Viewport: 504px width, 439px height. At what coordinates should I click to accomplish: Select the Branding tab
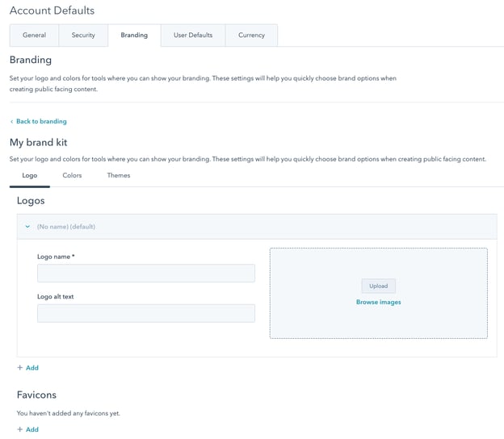pos(134,36)
